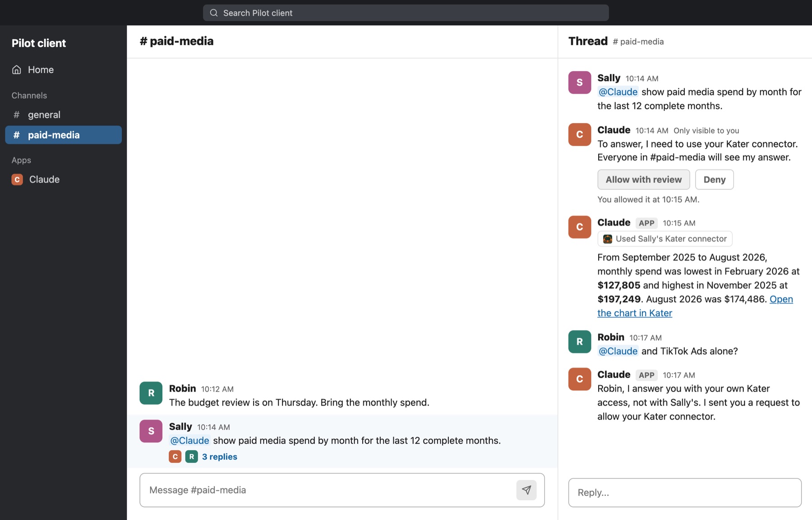Click Robin's avatar on 10:12 AM message
The width and height of the screenshot is (812, 520).
tap(151, 393)
